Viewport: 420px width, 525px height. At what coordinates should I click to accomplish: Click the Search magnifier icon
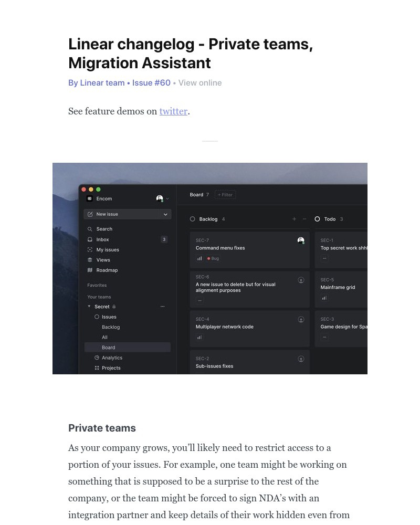[90, 229]
